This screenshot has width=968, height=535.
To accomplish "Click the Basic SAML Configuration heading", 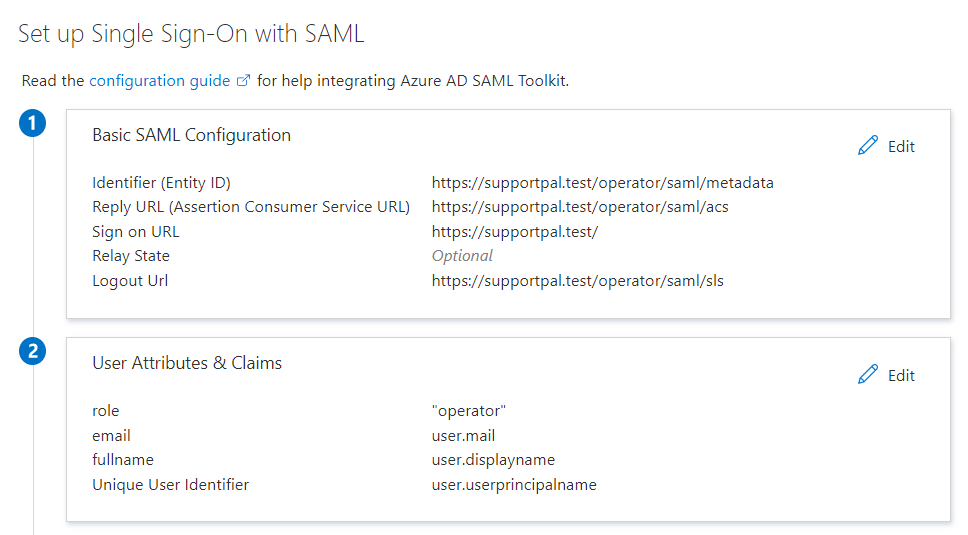I will pos(191,135).
